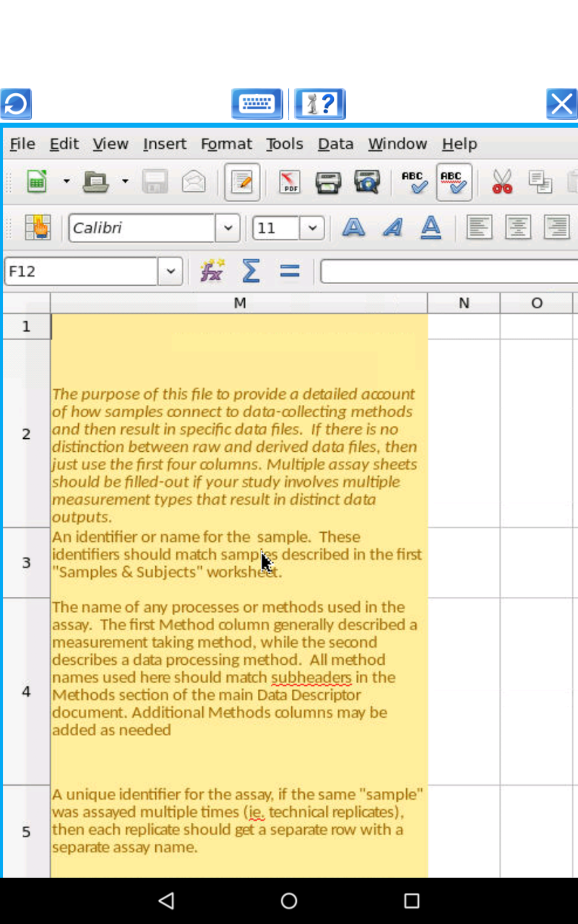Select row 5 header
Screen dimensions: 578x924
point(26,832)
